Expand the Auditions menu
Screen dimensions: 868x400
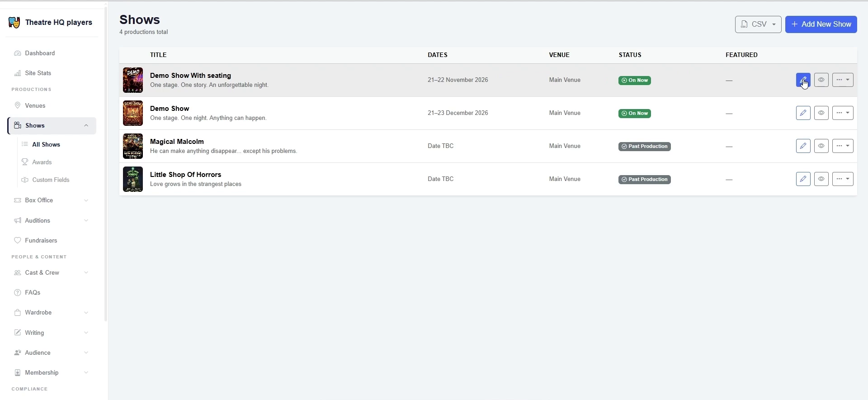pyautogui.click(x=52, y=221)
